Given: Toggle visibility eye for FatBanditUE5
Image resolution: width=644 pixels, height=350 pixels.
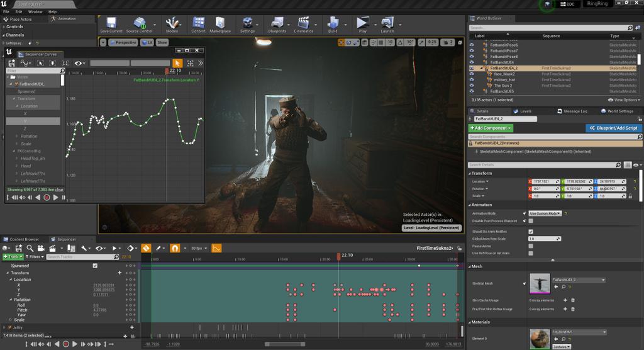Looking at the screenshot, I should point(472,91).
